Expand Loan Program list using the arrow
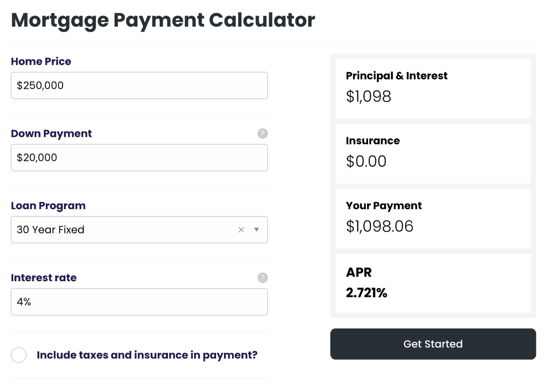552x392 pixels. point(257,230)
